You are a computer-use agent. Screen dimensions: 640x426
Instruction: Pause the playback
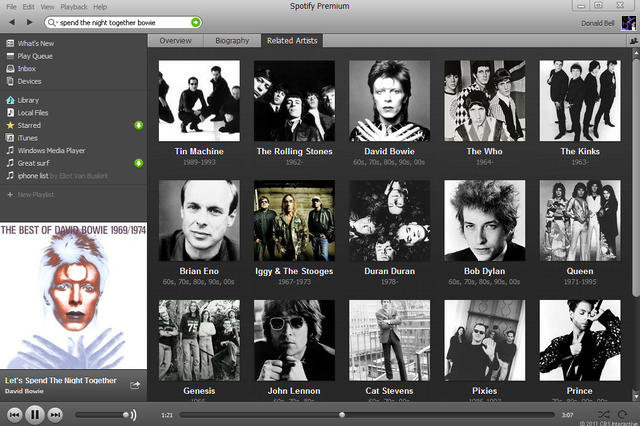point(35,415)
